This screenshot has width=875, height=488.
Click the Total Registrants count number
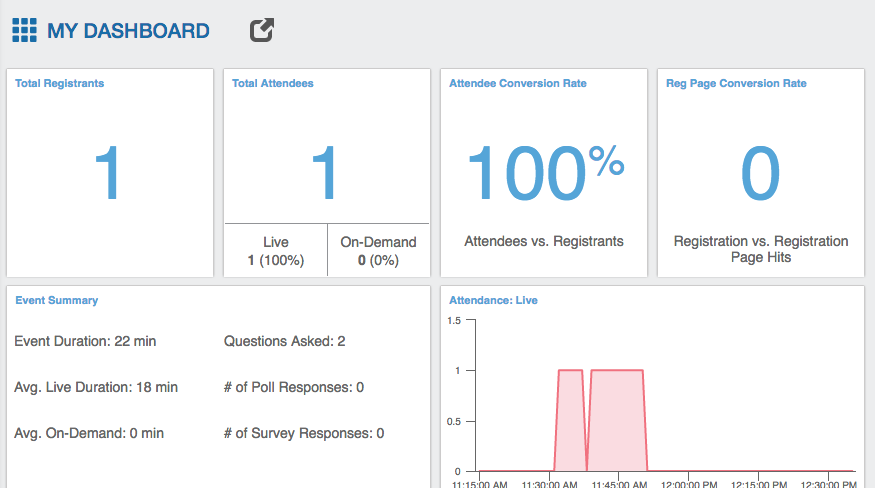click(108, 174)
